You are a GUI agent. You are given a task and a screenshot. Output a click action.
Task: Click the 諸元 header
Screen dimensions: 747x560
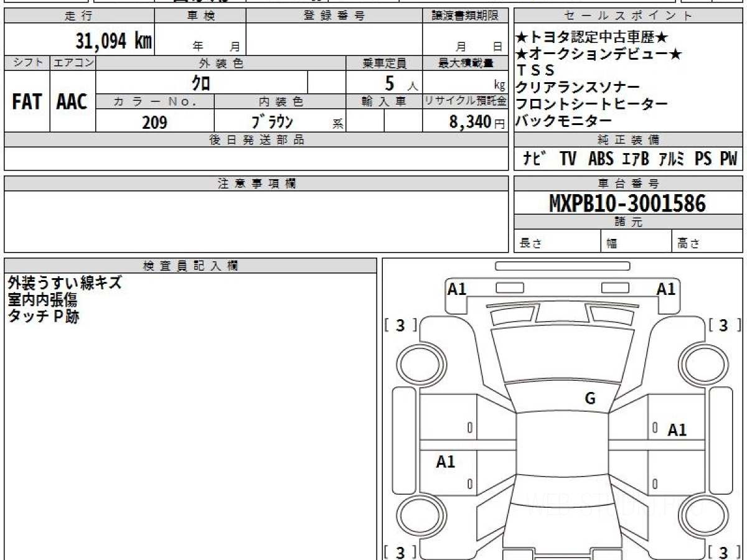point(628,222)
